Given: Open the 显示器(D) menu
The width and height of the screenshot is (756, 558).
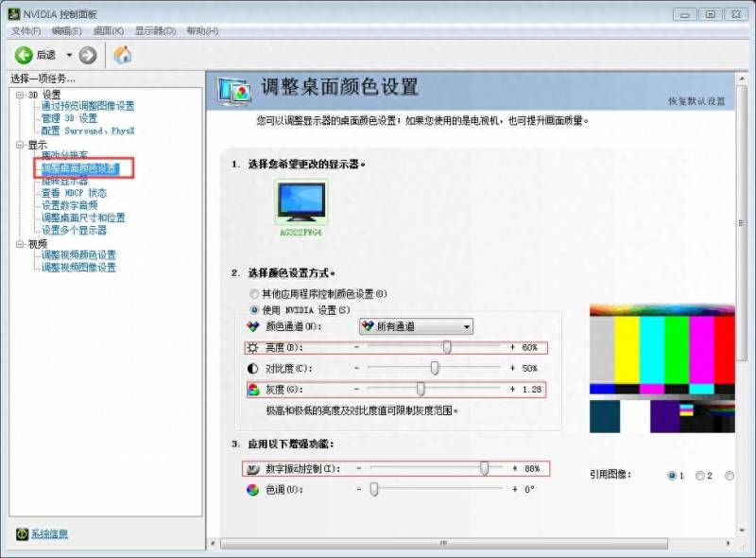Looking at the screenshot, I should pos(155,31).
